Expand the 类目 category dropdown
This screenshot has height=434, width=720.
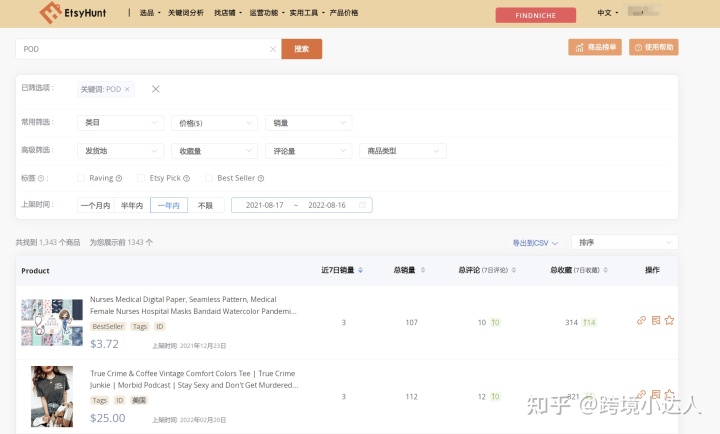point(120,123)
